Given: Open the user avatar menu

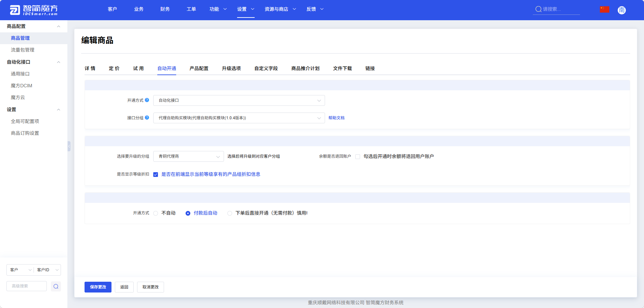Looking at the screenshot, I should click(622, 10).
